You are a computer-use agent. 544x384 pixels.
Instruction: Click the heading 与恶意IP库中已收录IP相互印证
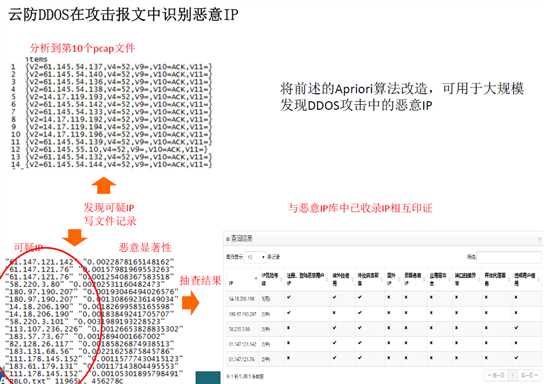click(360, 208)
